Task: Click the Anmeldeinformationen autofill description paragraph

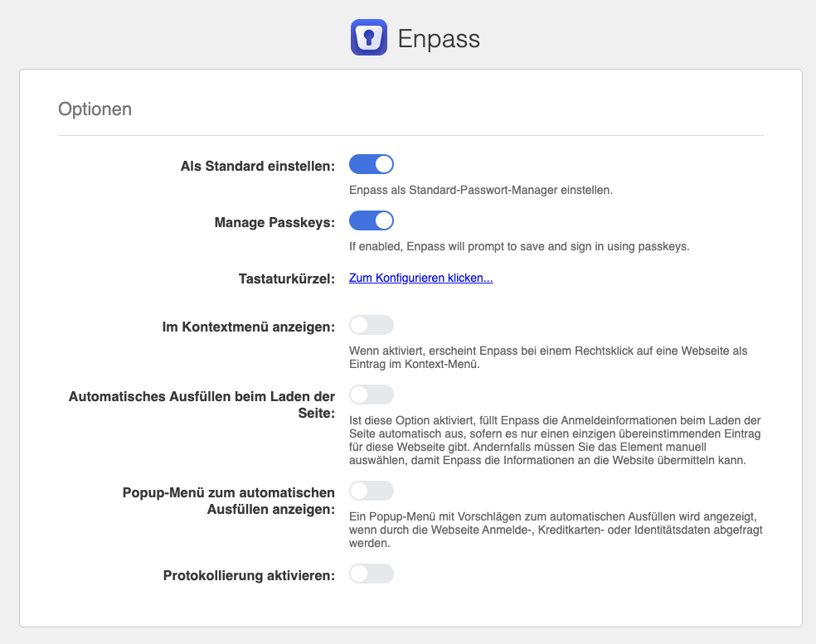Action: [x=554, y=440]
